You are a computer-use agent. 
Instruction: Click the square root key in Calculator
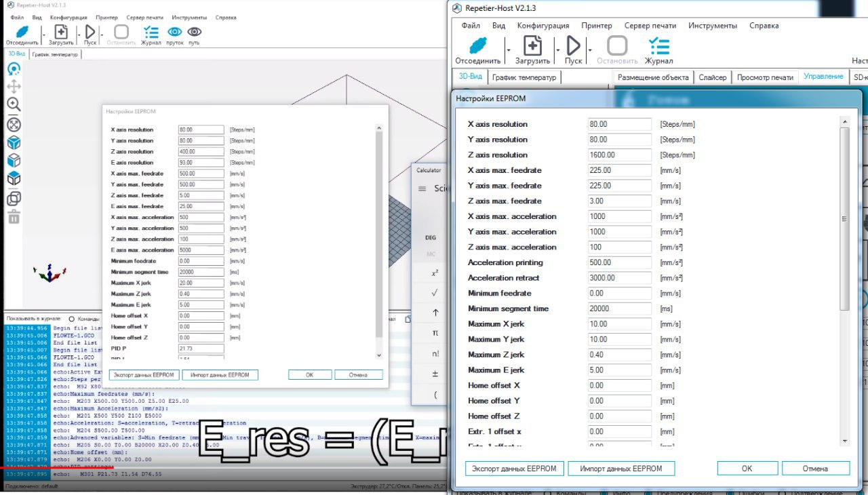point(435,293)
